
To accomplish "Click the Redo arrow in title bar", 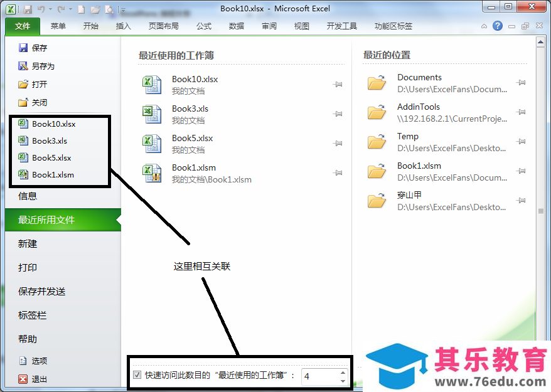I will tap(61, 9).
